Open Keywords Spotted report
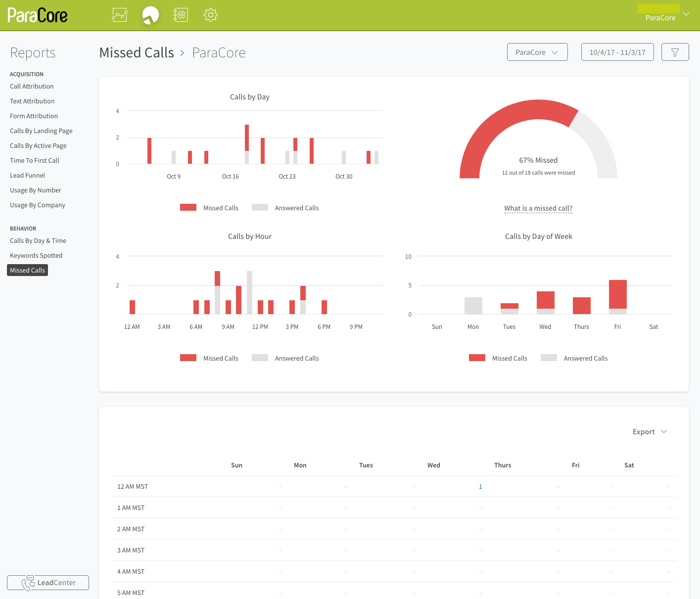 click(x=36, y=255)
